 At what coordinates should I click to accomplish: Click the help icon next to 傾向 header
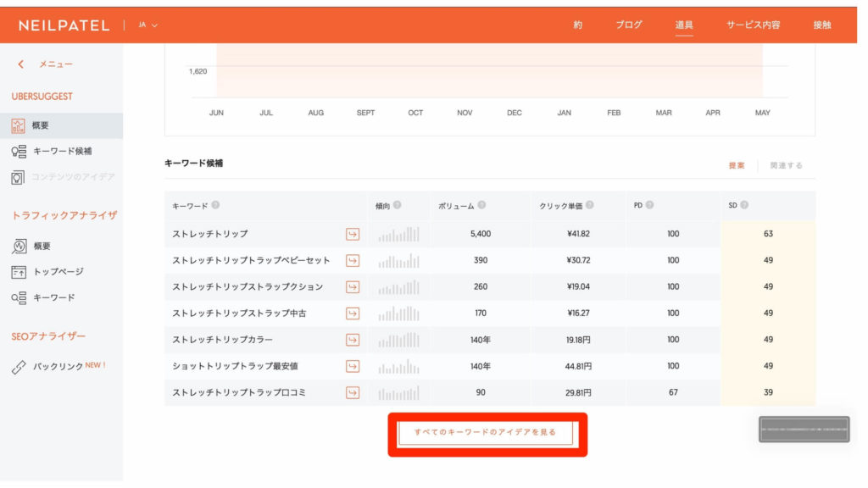pos(398,205)
